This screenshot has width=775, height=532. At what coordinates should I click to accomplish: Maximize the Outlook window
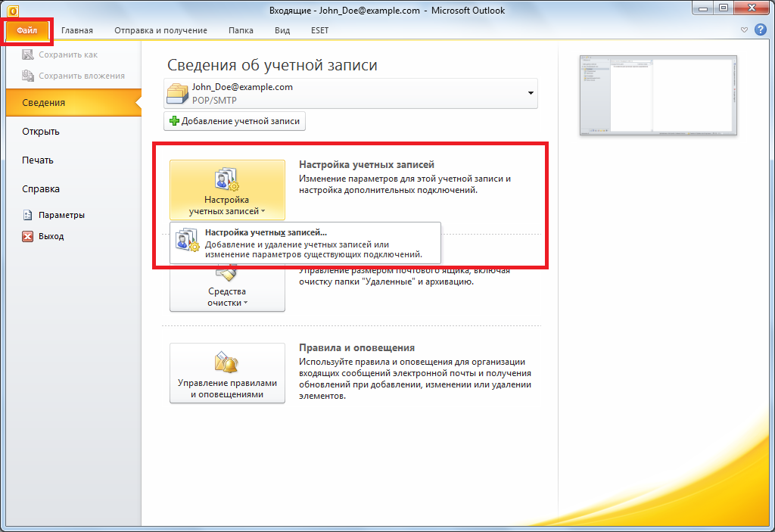coord(723,8)
